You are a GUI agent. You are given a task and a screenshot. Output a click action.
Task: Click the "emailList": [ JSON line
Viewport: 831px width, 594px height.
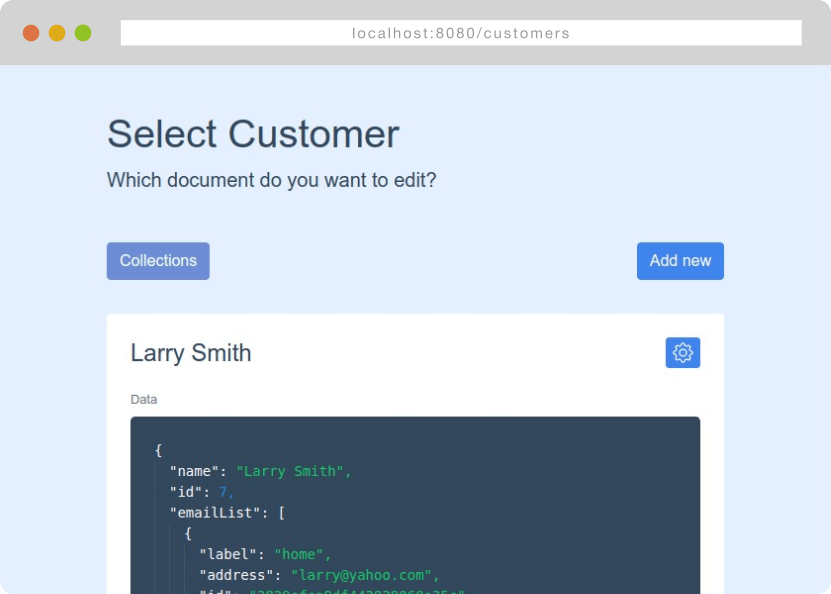tap(227, 513)
